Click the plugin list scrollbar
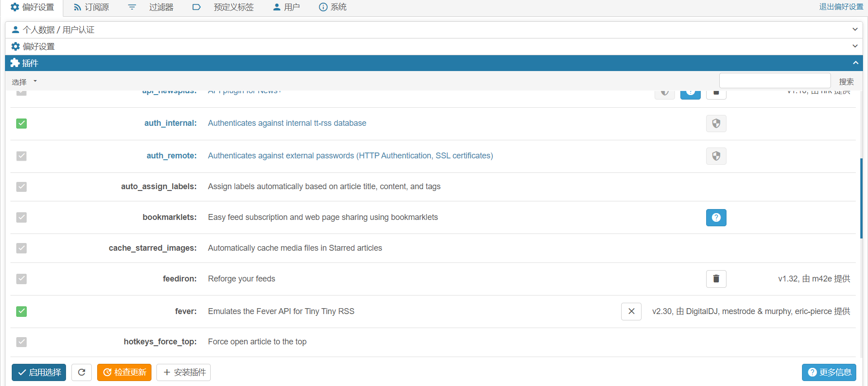Screen dimensions: 868x386 (861, 198)
